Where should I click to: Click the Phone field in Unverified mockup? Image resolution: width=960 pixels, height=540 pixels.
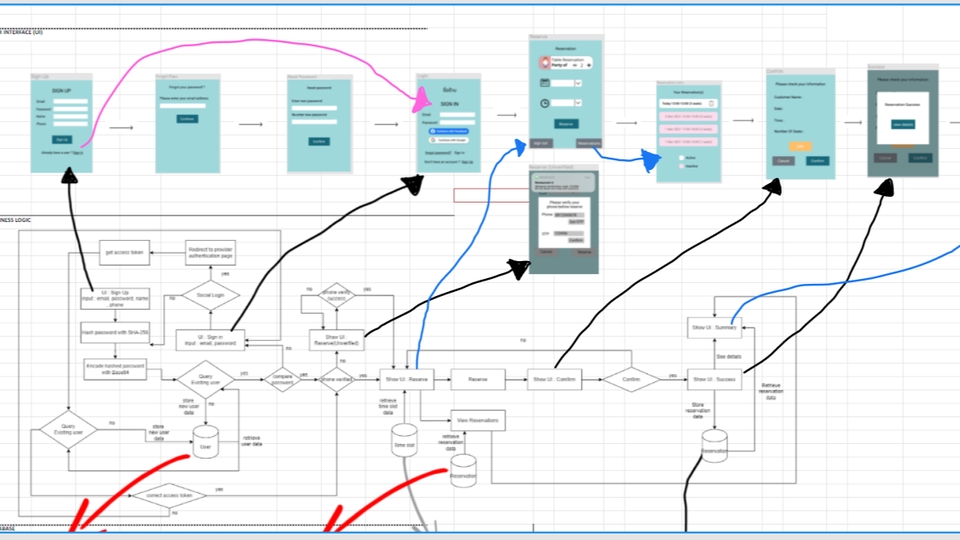[569, 215]
